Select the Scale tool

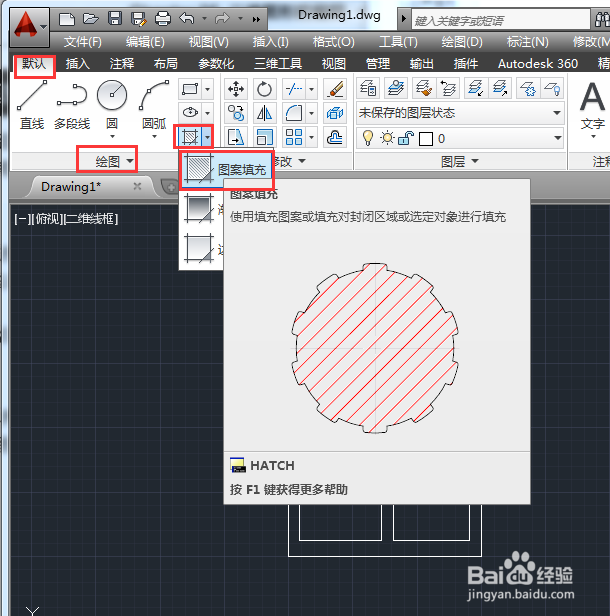(264, 138)
